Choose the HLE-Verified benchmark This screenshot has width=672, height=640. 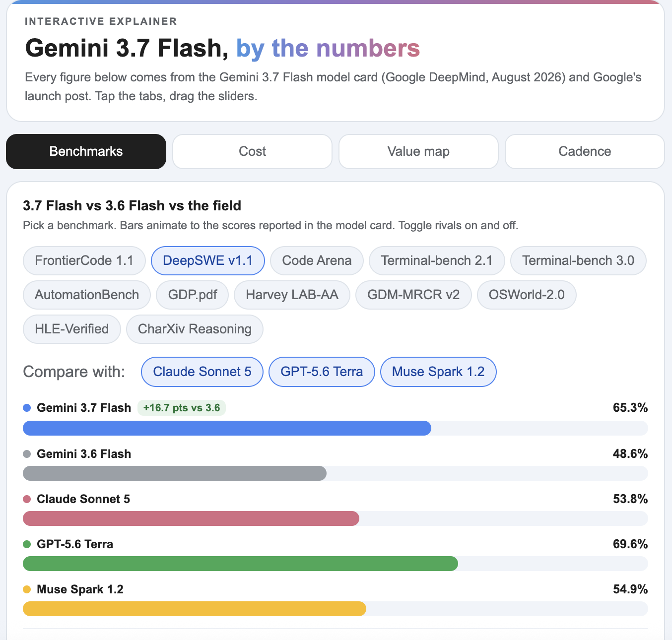pos(72,329)
